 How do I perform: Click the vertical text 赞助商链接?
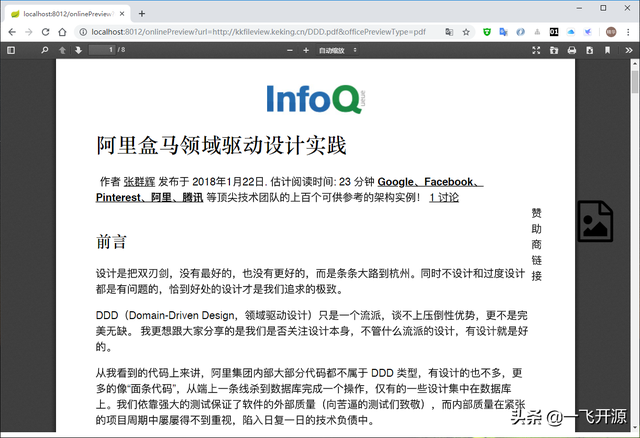[536, 244]
